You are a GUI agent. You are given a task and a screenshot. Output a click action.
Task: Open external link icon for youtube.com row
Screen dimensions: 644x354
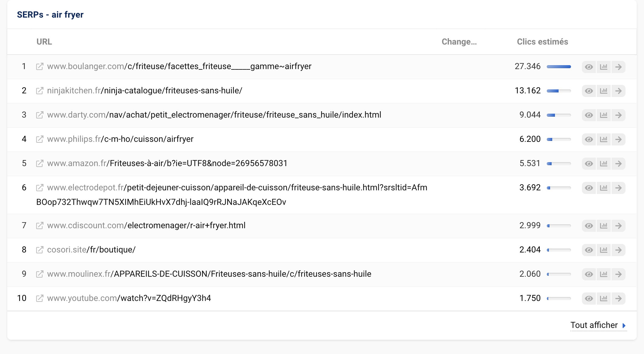[40, 298]
